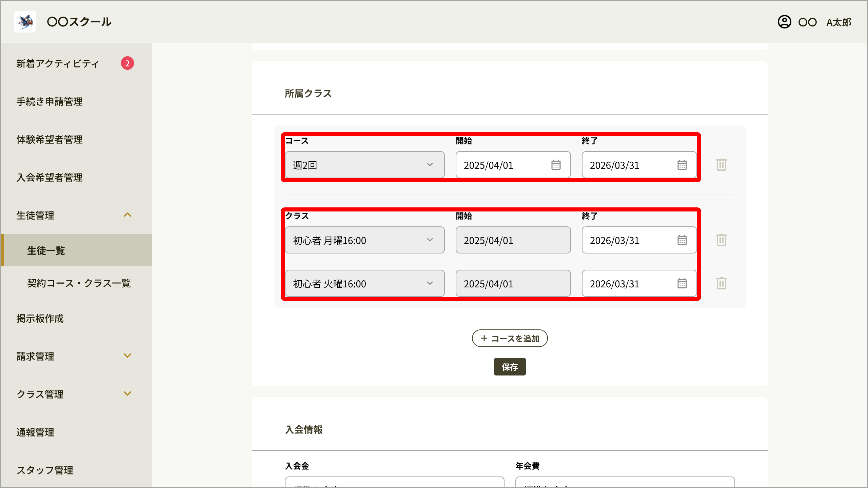The width and height of the screenshot is (868, 488).
Task: Open calendar picker for course start date
Action: (556, 165)
